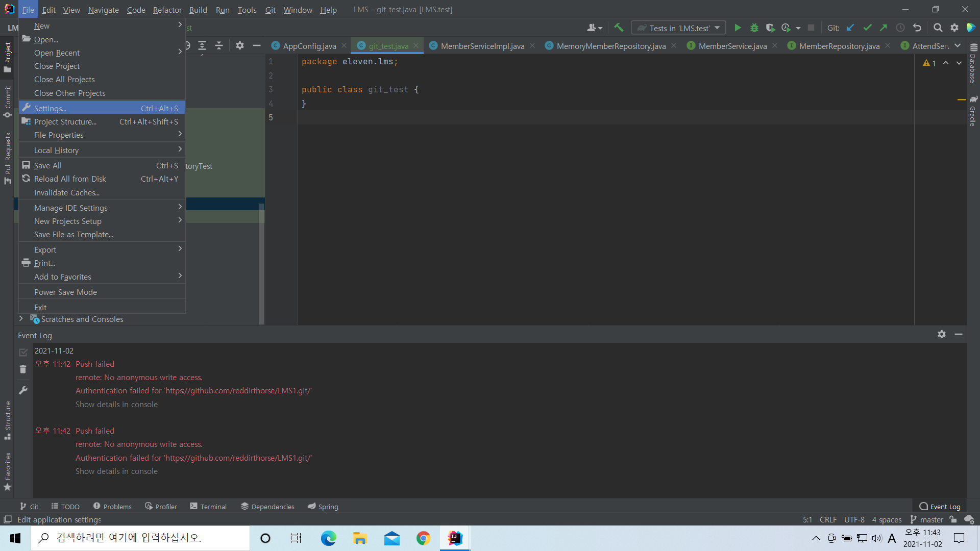Click first 'Show details in console' link

pos(116,404)
